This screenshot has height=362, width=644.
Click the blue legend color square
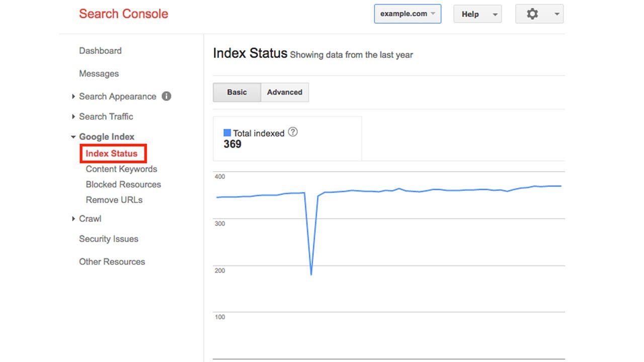227,133
